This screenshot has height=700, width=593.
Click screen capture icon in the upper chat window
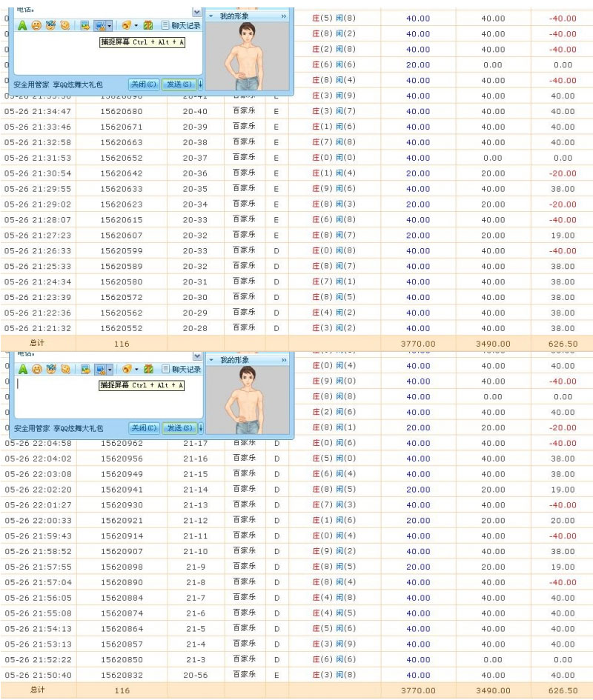(99, 25)
